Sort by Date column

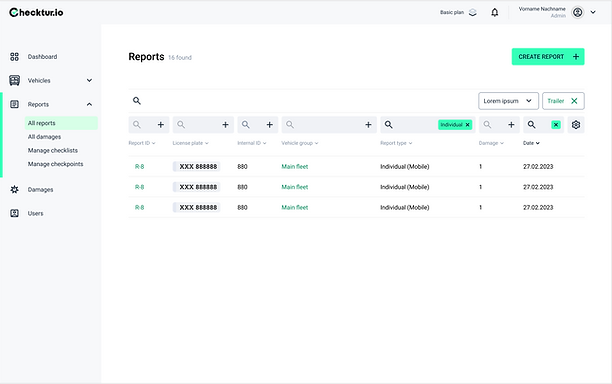[531, 143]
